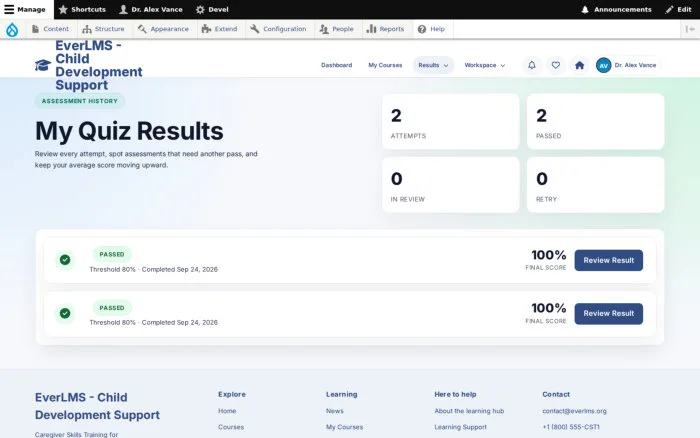Open Shortcuts in the admin bar
This screenshot has width=700, height=438.
tap(83, 9)
